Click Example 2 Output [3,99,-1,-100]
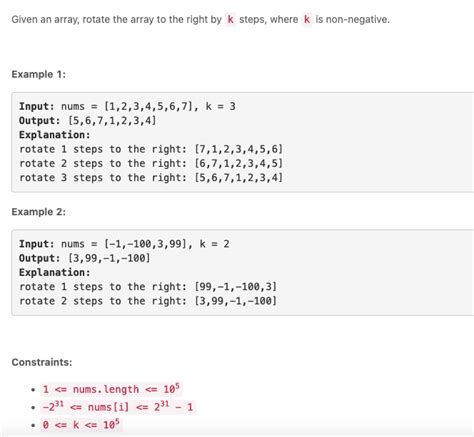The image size is (474, 437). click(85, 258)
